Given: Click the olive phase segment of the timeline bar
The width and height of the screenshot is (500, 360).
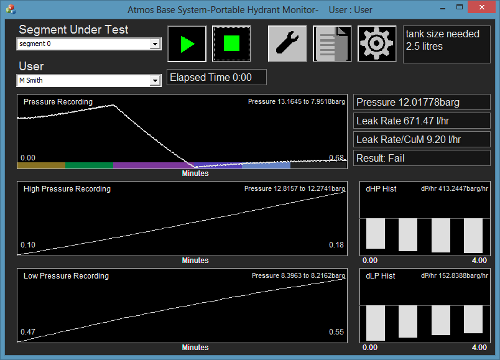Looking at the screenshot, I should coord(41,165).
